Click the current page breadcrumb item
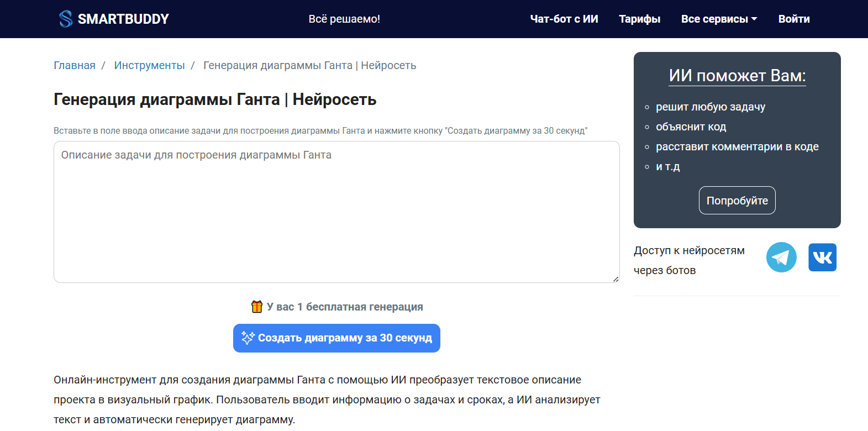The image size is (868, 431). 309,65
